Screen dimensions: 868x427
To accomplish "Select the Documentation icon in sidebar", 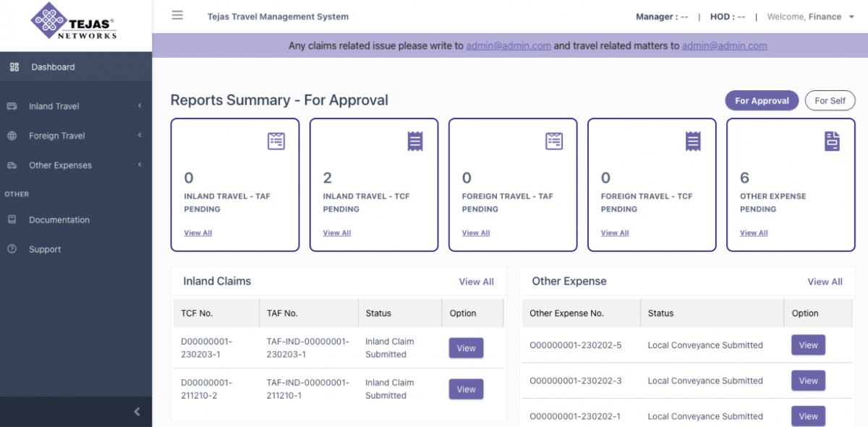I will click(x=12, y=220).
